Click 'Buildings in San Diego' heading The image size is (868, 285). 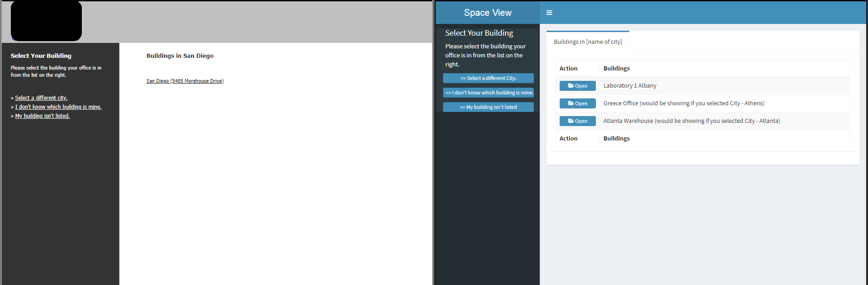tap(180, 56)
